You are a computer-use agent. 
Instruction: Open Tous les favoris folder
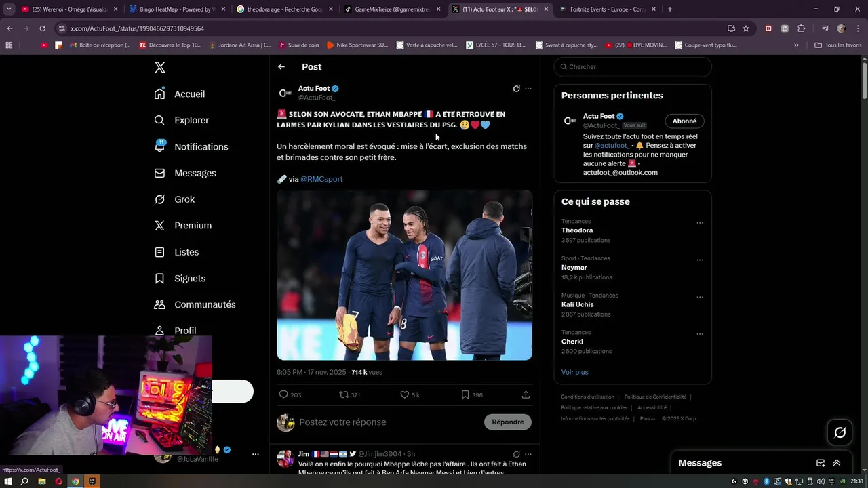point(837,45)
